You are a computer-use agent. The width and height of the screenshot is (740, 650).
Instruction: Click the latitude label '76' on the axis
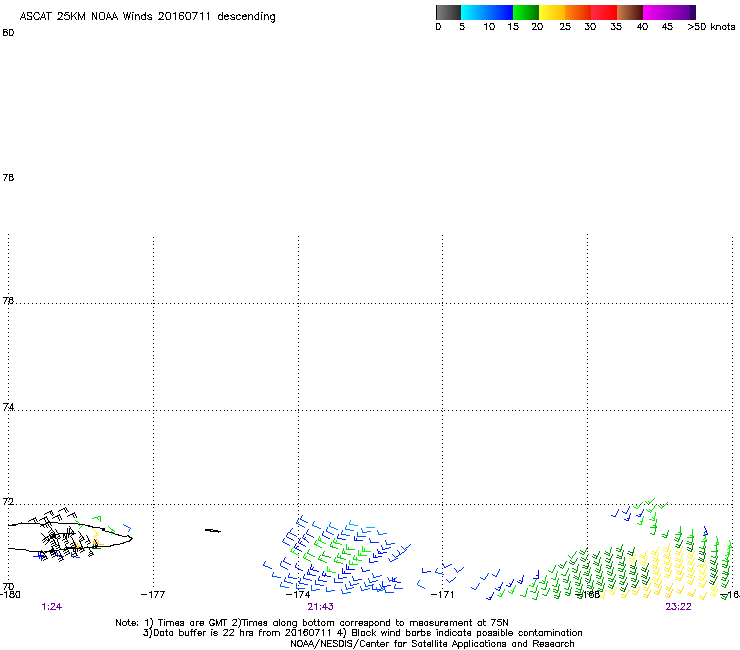click(8, 300)
